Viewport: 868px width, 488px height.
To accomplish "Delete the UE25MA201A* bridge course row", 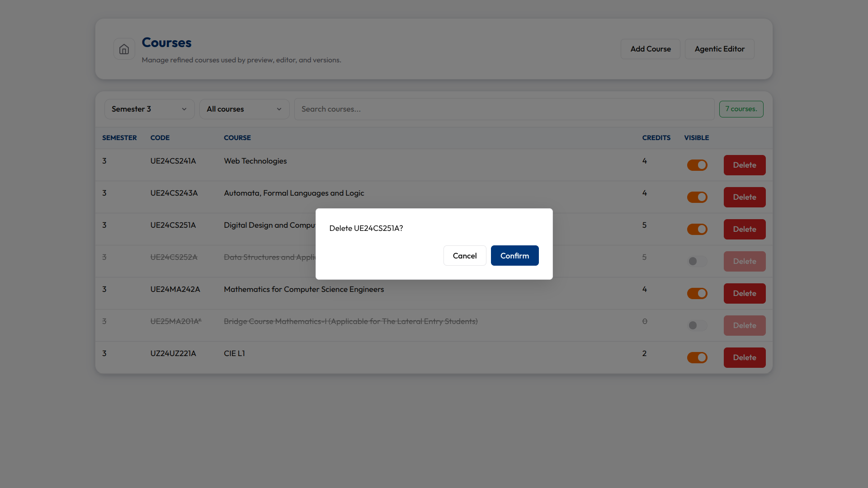I will coord(745,325).
